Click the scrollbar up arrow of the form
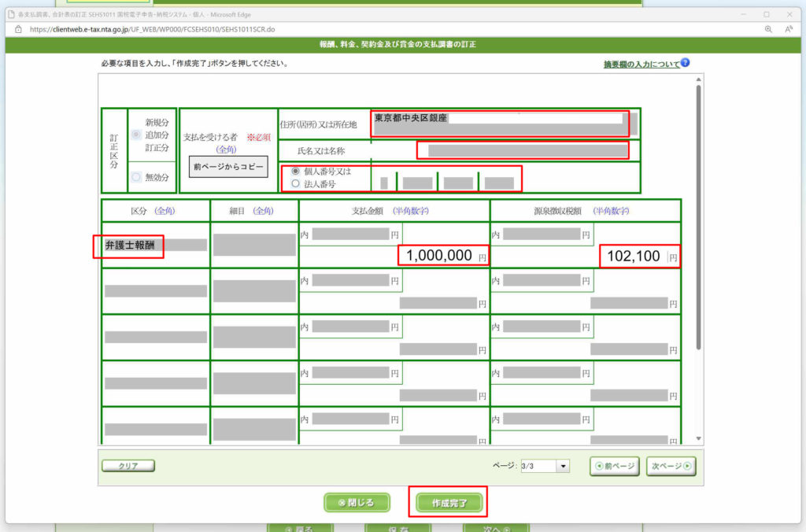 click(699, 80)
